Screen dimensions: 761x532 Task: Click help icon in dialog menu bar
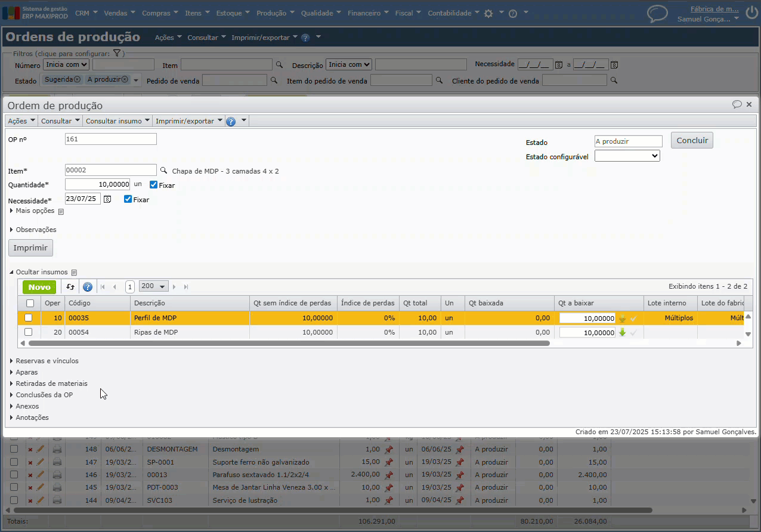point(231,121)
